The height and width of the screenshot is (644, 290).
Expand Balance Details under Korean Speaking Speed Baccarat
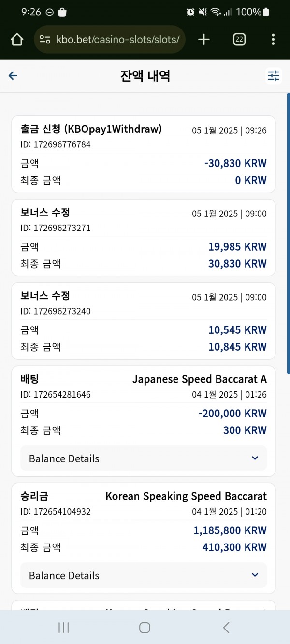pyautogui.click(x=144, y=575)
